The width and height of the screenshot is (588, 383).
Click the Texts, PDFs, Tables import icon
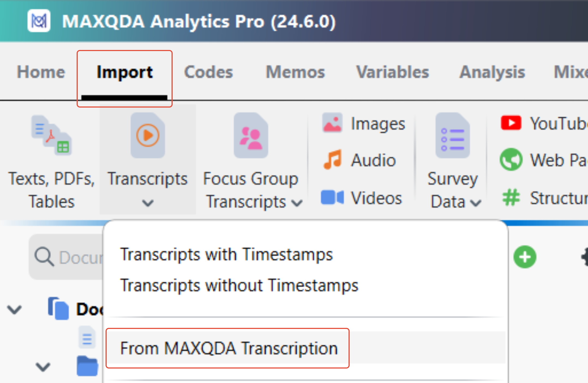click(52, 135)
